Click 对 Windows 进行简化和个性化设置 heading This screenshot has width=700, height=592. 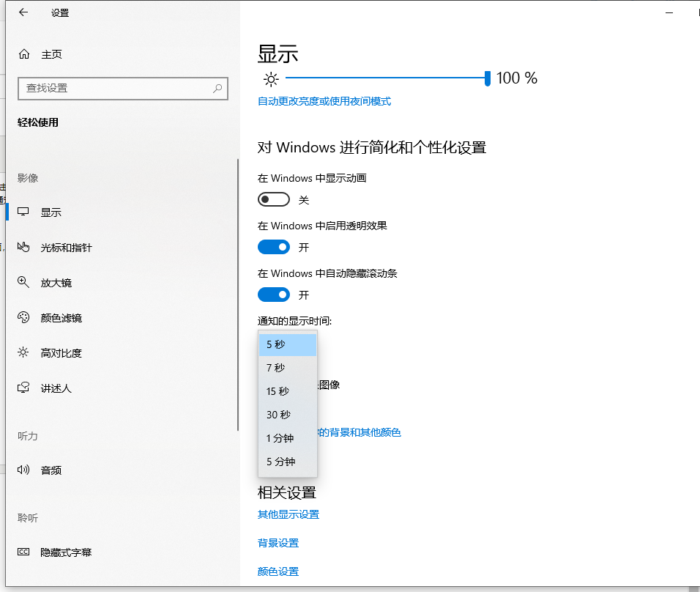coord(372,147)
